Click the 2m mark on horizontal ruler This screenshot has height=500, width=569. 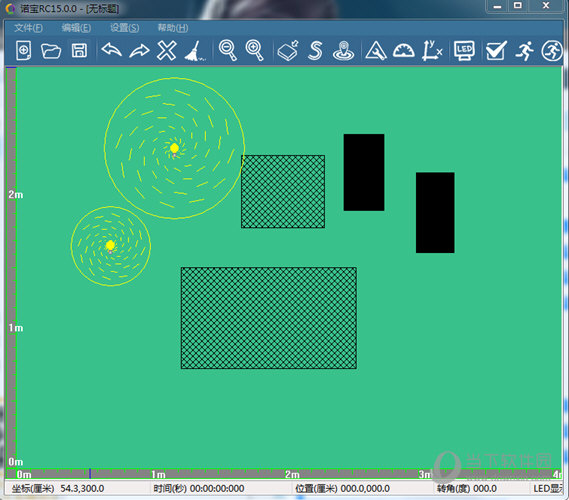(292, 475)
